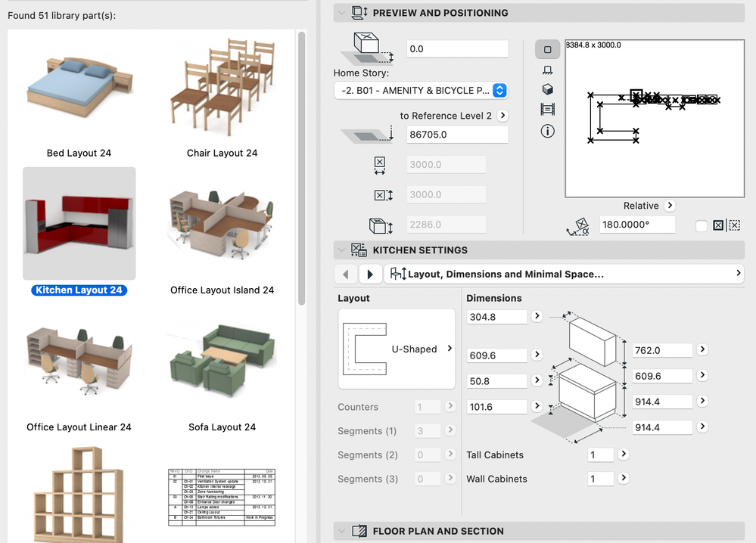756x543 pixels.
Task: Click the Counters value arrow
Action: 450,405
